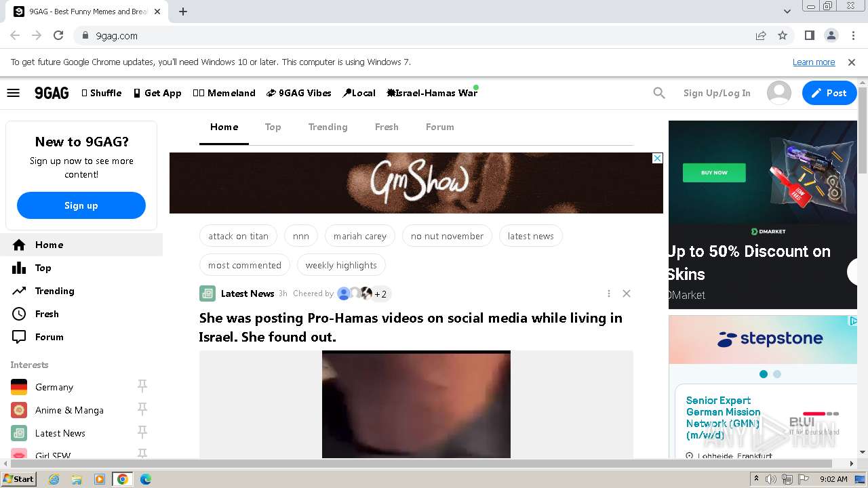Open the tab search dropdown arrow
The height and width of the screenshot is (488, 868).
tap(787, 12)
